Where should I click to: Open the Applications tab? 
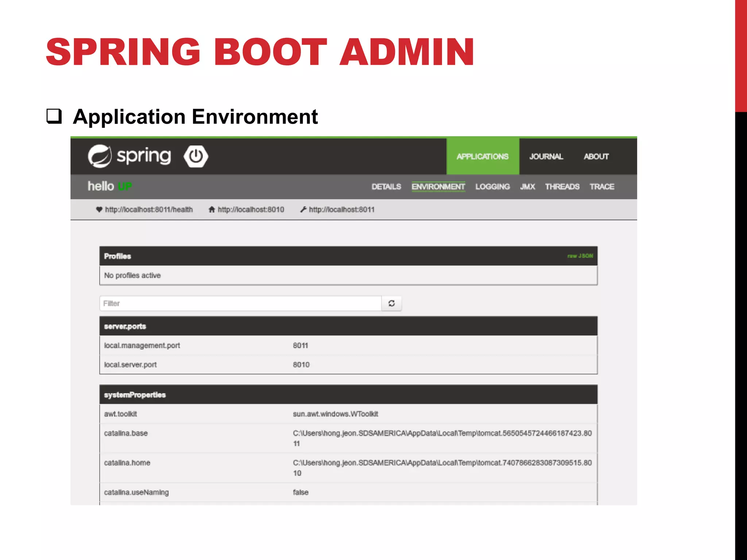pos(482,156)
